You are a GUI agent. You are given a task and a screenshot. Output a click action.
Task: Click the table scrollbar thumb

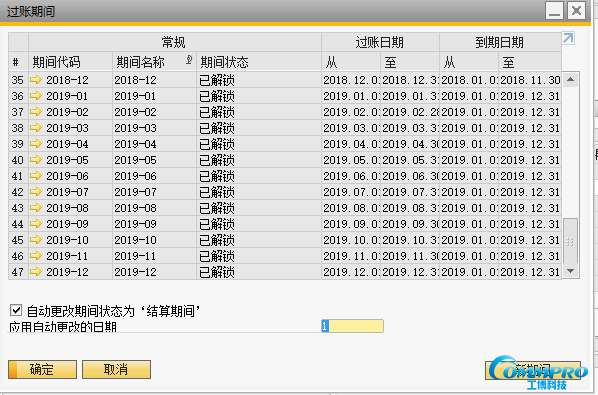tap(571, 241)
